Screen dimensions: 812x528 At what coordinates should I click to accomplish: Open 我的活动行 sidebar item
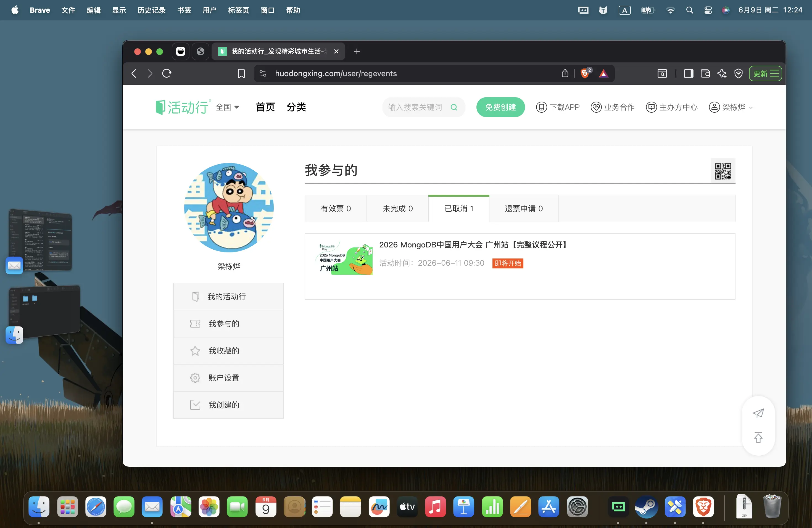coord(228,296)
